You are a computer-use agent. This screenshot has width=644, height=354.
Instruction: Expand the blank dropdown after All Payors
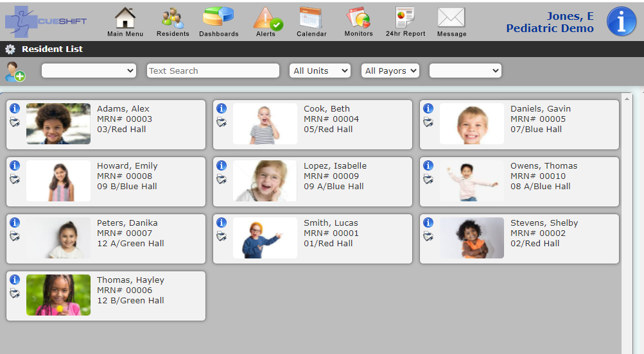click(x=465, y=71)
